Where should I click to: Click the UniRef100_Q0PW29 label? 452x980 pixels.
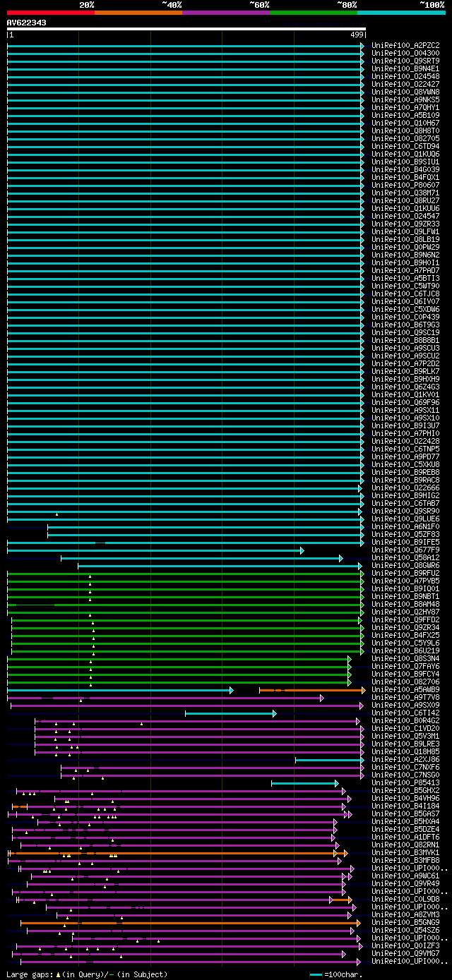point(405,248)
